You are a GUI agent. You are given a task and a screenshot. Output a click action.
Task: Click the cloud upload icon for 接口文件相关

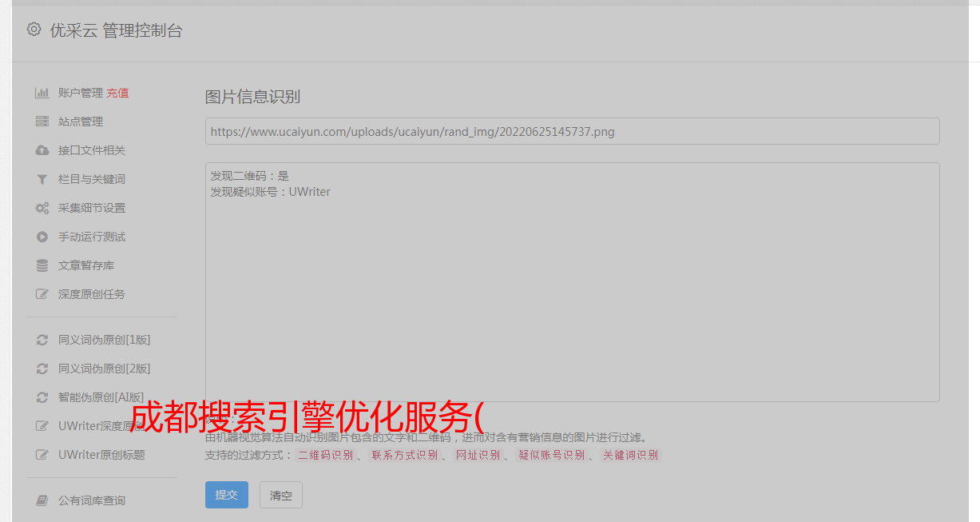[42, 150]
